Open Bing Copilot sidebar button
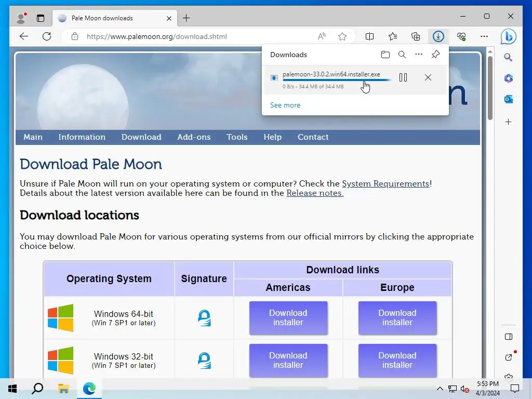The image size is (532, 399). coord(508,36)
